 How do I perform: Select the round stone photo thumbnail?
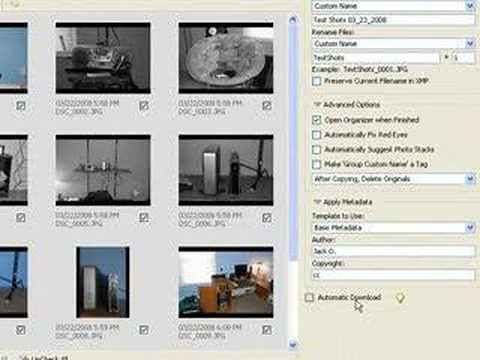tap(226, 58)
